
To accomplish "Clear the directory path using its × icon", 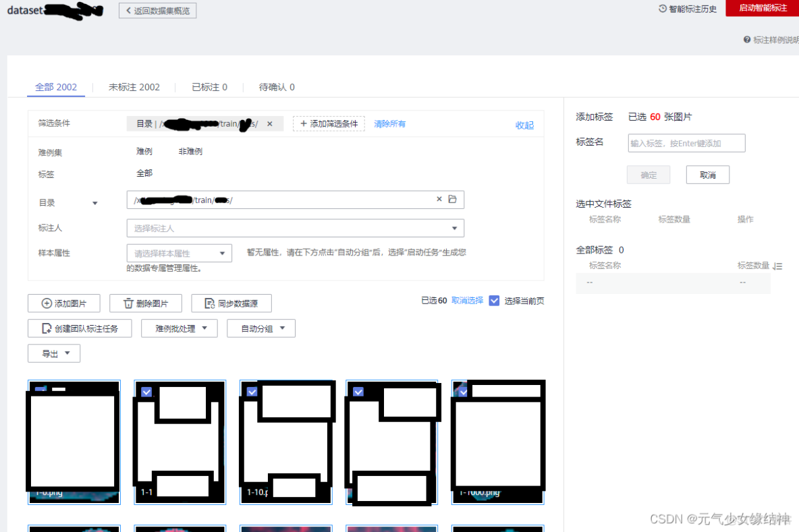I will coord(439,200).
